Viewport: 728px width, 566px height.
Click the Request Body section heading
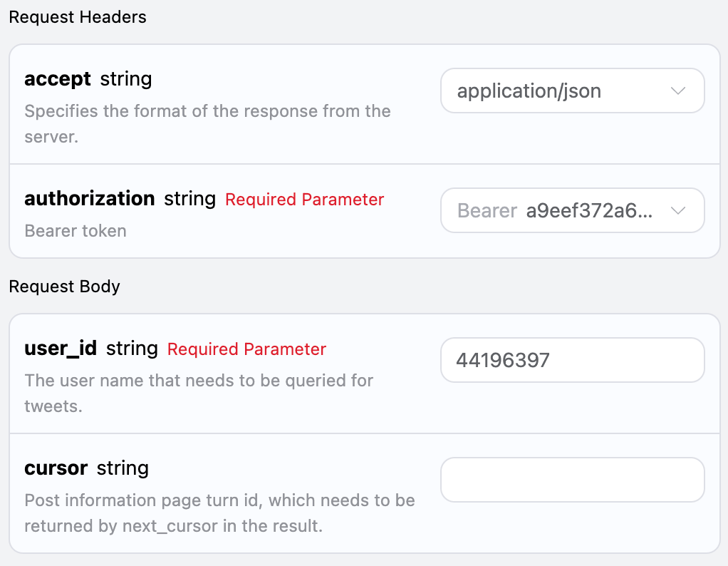[64, 287]
